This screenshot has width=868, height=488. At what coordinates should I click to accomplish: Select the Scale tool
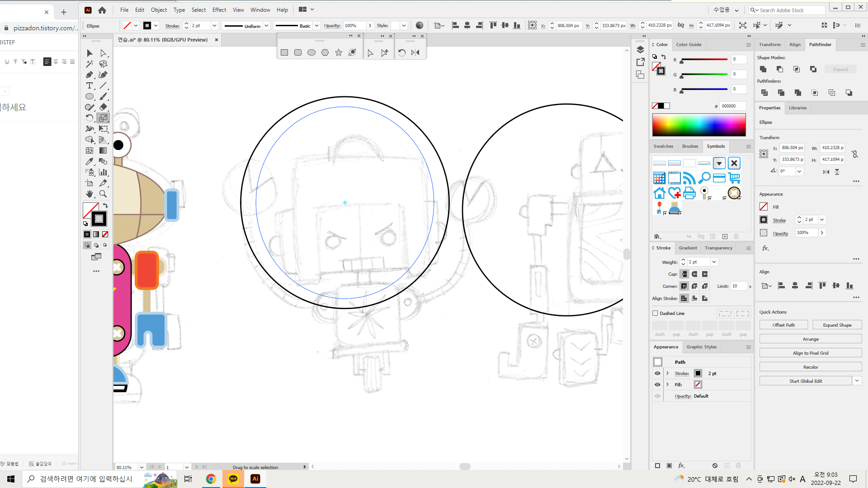click(103, 118)
